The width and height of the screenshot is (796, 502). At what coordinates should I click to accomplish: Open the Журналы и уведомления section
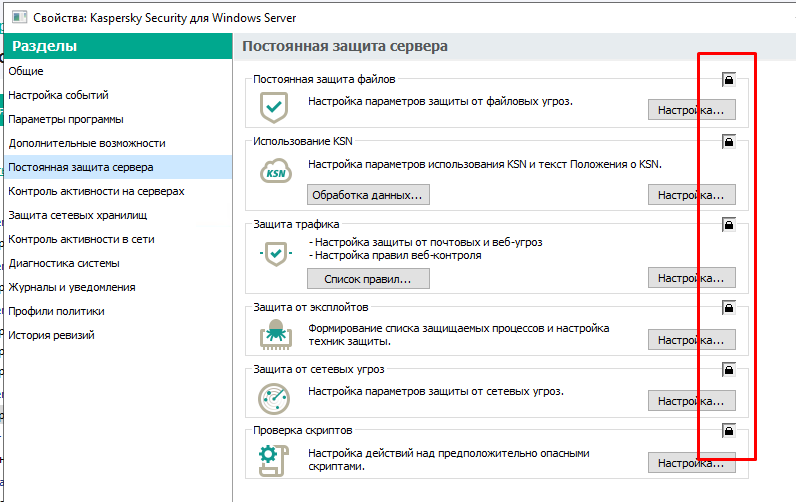pyautogui.click(x=71, y=287)
